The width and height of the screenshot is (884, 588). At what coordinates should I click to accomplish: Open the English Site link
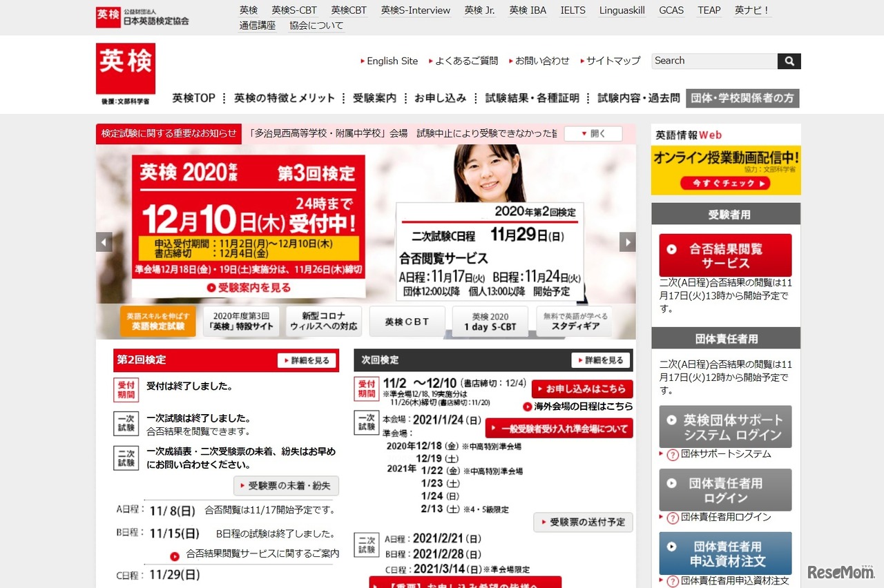pos(392,61)
